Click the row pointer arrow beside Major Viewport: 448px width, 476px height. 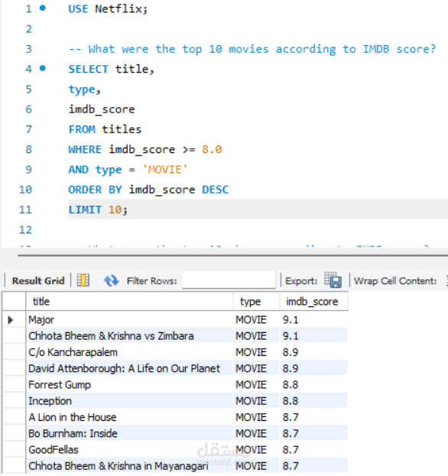pos(11,320)
